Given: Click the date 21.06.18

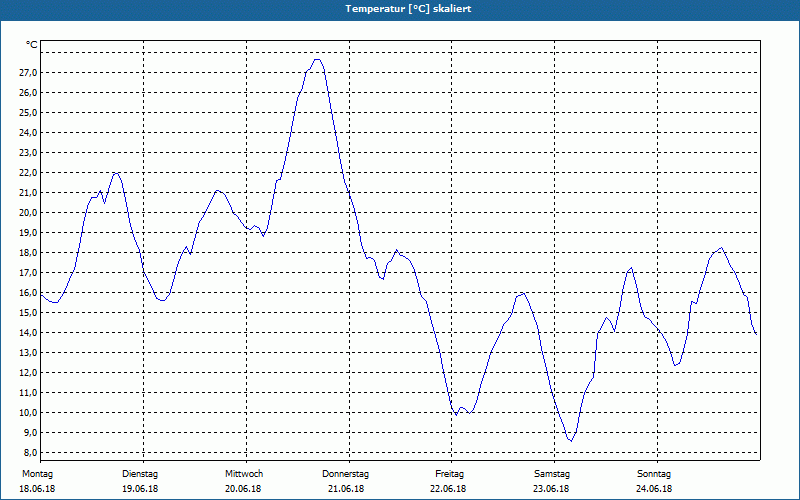Looking at the screenshot, I should pos(346,489).
